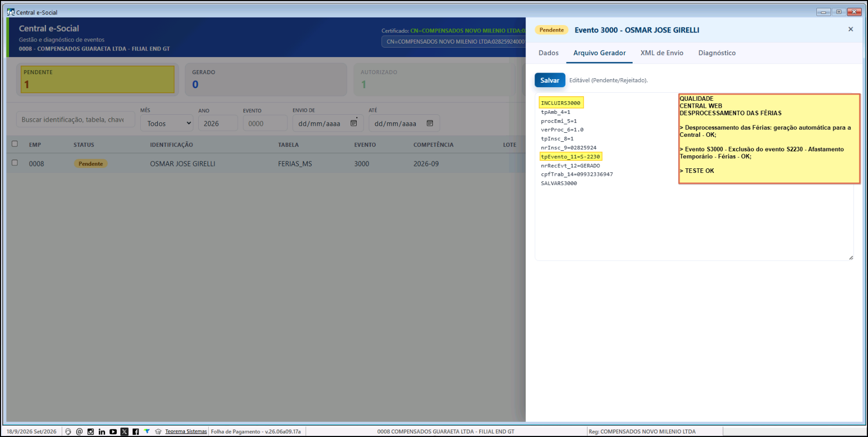Close the Evento 3000 side panel
This screenshot has width=868, height=437.
(850, 30)
